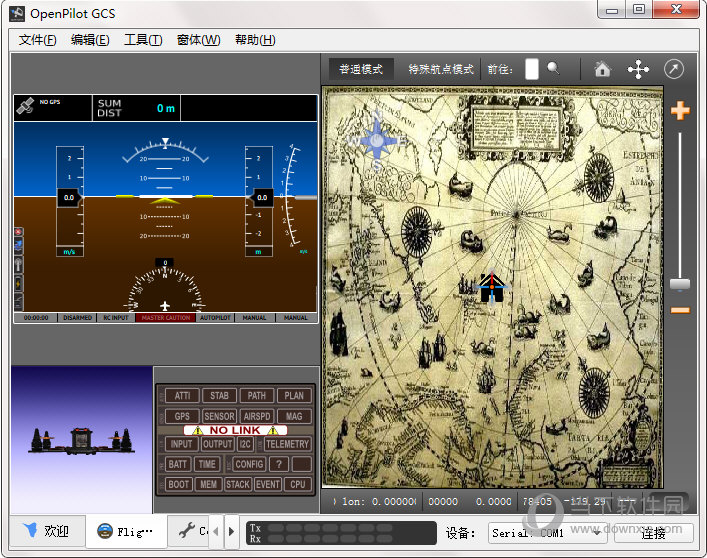Image resolution: width=707 pixels, height=558 pixels.
Task: Open the 窗体(W) menu
Action: [x=198, y=40]
